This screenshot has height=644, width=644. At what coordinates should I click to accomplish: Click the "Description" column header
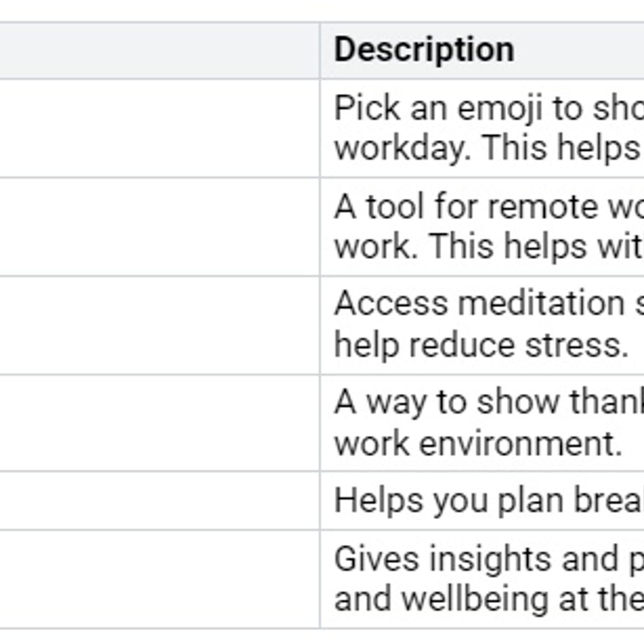pyautogui.click(x=424, y=50)
